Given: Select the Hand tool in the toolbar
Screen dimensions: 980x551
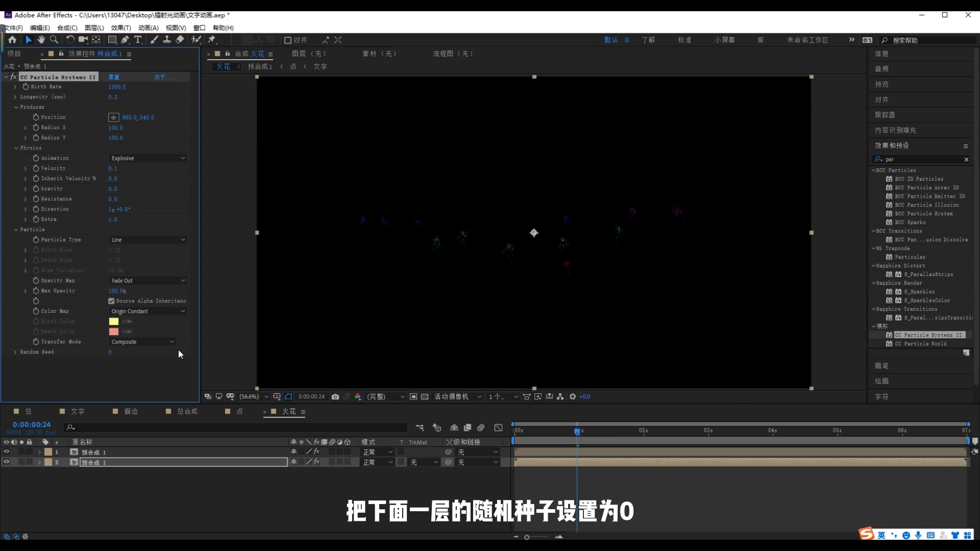Looking at the screenshot, I should click(41, 40).
